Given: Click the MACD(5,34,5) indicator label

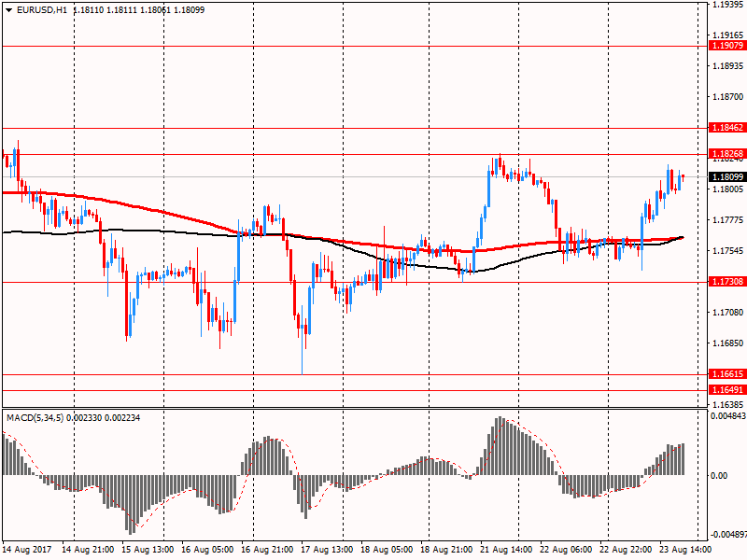Looking at the screenshot, I should [35, 417].
